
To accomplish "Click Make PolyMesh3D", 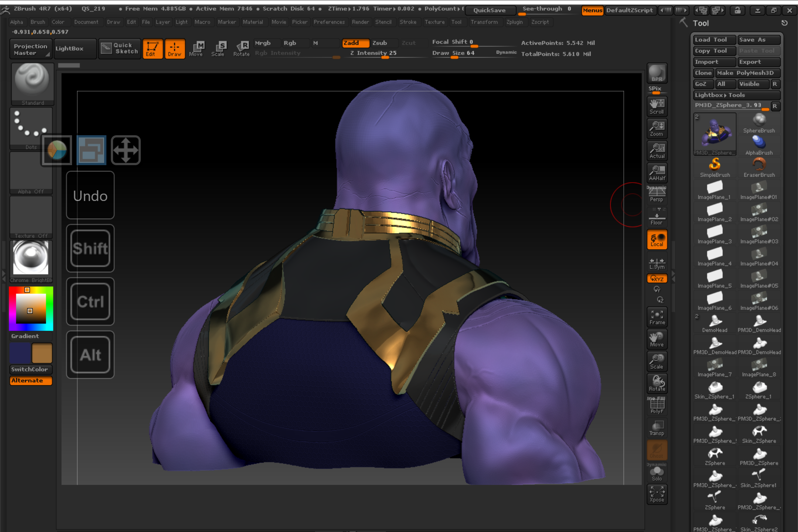I will (x=748, y=73).
